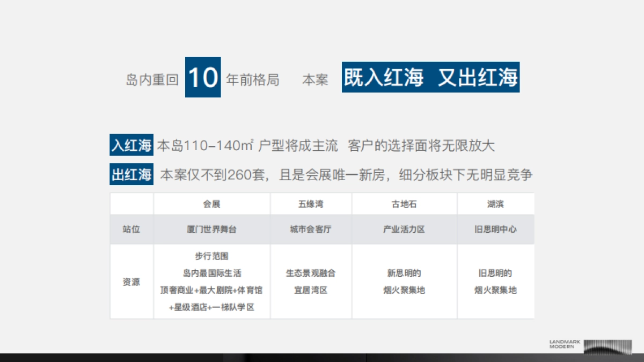Click the 既入红海 又出红海 blue banner
The height and width of the screenshot is (362, 644).
tap(430, 78)
